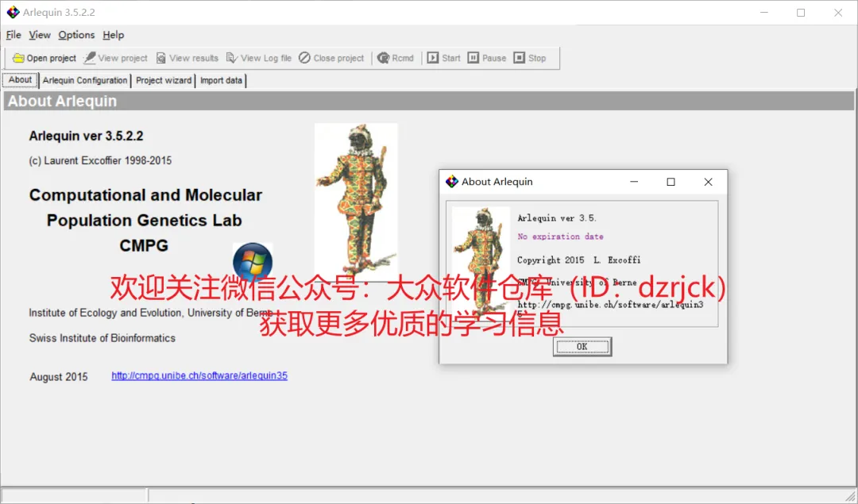Image resolution: width=858 pixels, height=504 pixels.
Task: Open the Options menu
Action: point(76,35)
